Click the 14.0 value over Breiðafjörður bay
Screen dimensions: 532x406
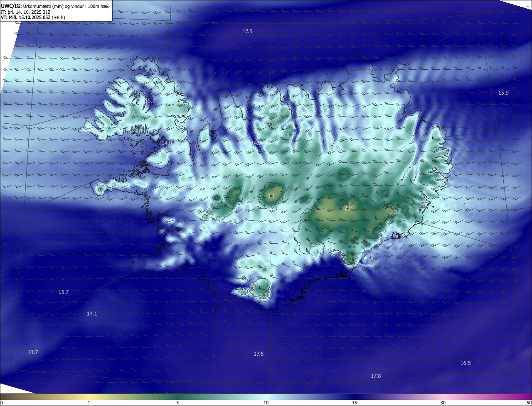pyautogui.click(x=167, y=143)
